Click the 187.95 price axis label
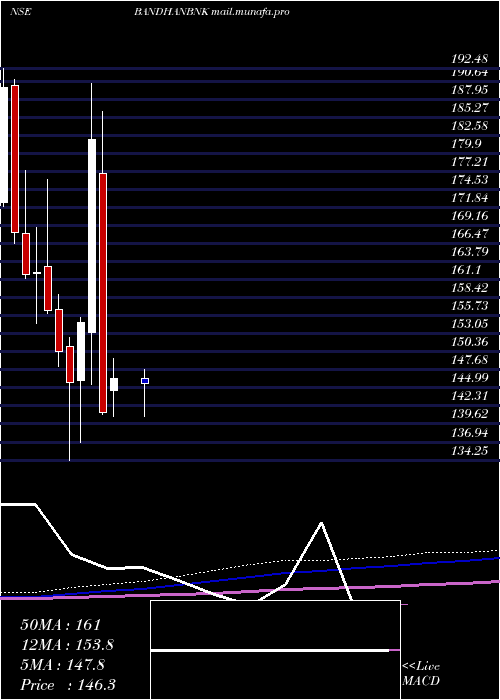The width and height of the screenshot is (500, 700). tap(469, 90)
